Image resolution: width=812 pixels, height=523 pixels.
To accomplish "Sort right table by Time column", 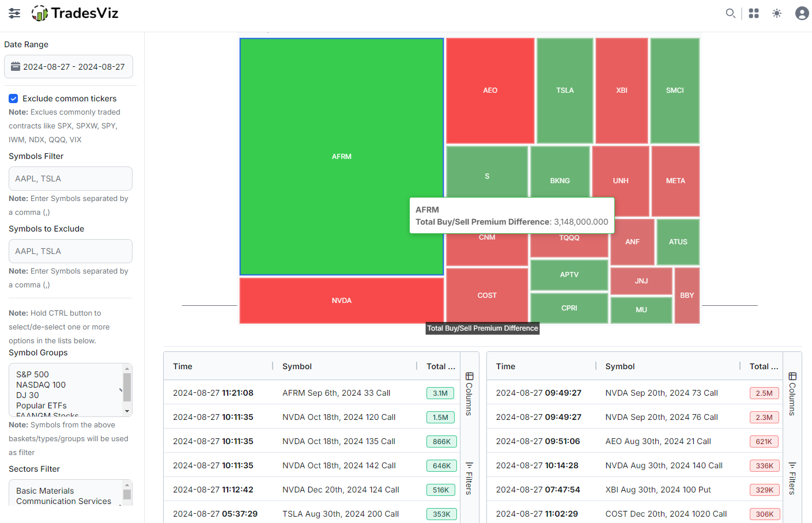I will pos(505,366).
